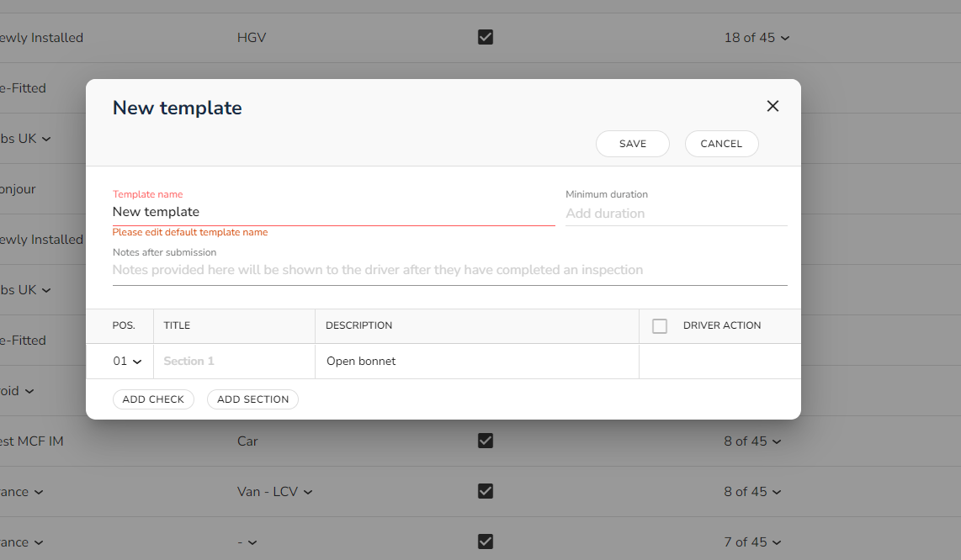Image resolution: width=961 pixels, height=560 pixels.
Task: Click the 'Please edit default template name' error text
Action: (190, 232)
